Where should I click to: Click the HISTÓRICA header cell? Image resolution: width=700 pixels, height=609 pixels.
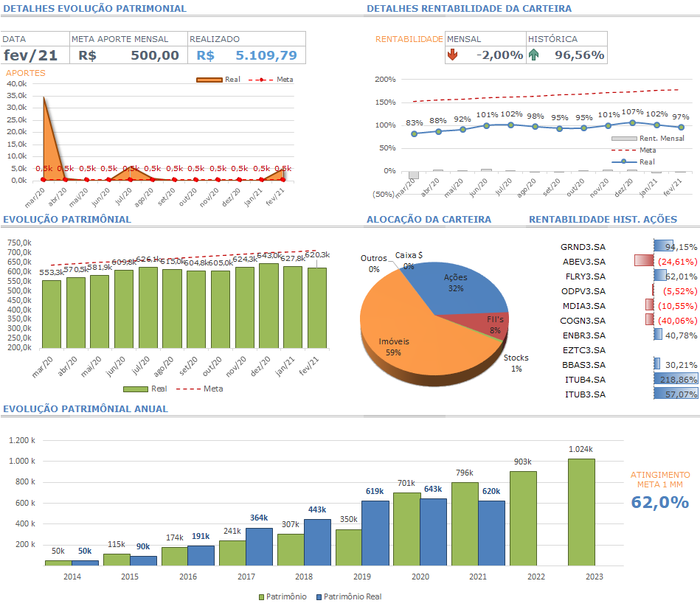point(566,39)
